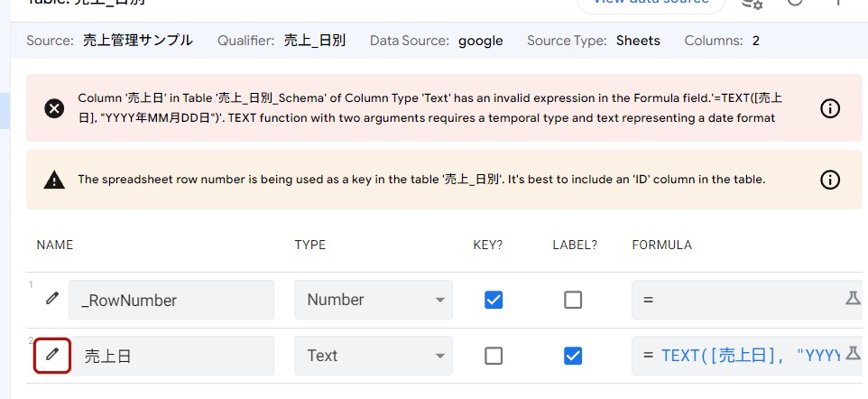This screenshot has width=868, height=399.
Task: Edit the TEXT formula for 売上日
Action: point(749,356)
